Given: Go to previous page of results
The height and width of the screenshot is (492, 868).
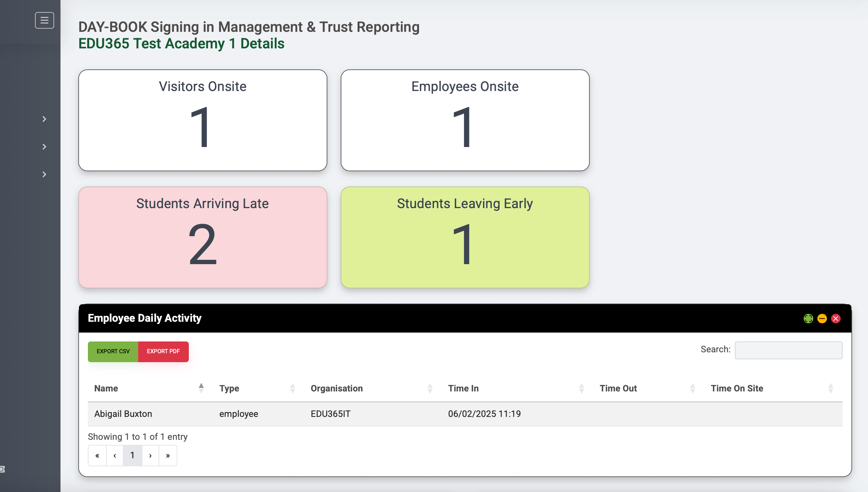Looking at the screenshot, I should pyautogui.click(x=115, y=455).
